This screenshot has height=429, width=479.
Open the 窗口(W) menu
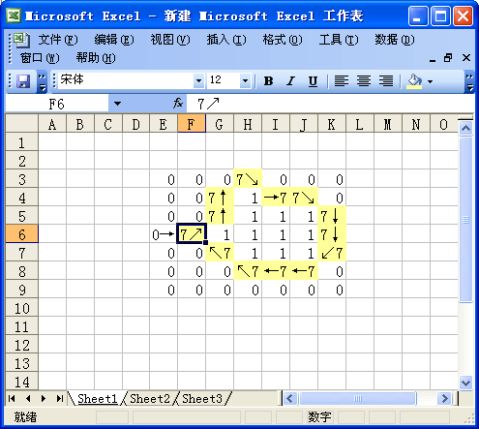point(40,58)
